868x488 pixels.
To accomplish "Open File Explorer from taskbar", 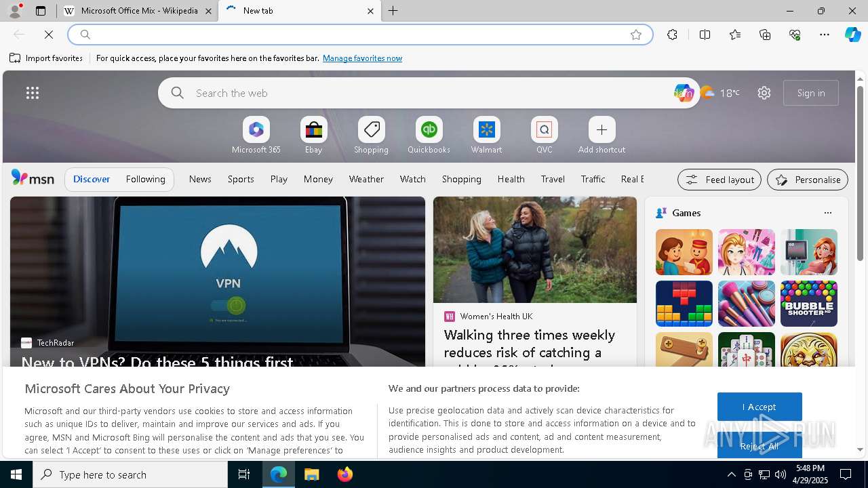I will [311, 474].
